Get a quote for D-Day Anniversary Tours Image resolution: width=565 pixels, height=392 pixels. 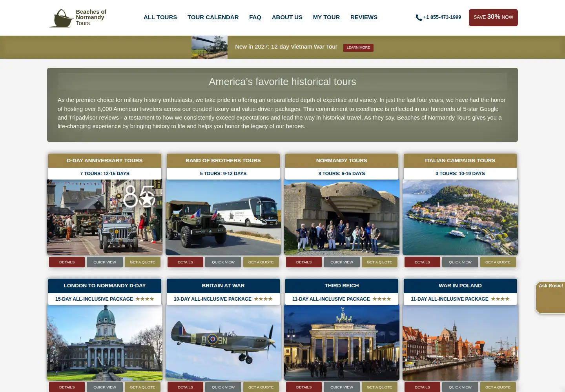pos(142,262)
